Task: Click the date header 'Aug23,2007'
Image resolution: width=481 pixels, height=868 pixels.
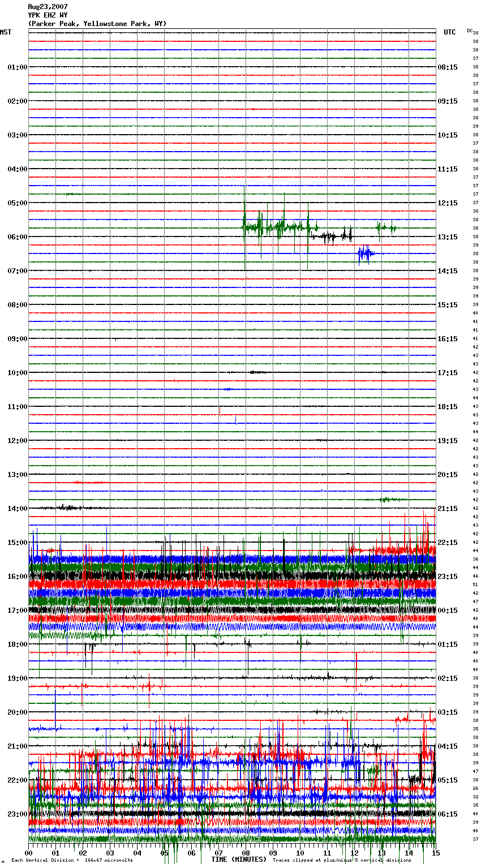Action: point(48,7)
